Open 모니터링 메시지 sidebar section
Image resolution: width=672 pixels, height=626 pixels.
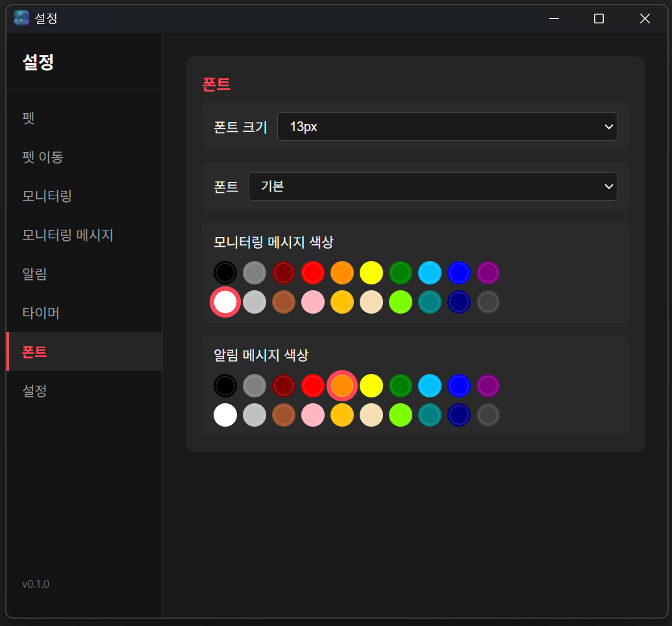[84, 235]
